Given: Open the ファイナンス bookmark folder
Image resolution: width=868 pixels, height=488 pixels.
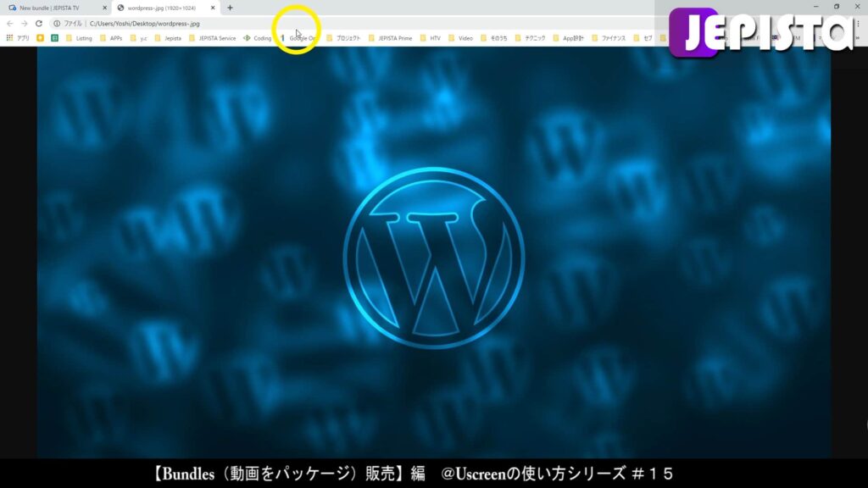Looking at the screenshot, I should 609,38.
